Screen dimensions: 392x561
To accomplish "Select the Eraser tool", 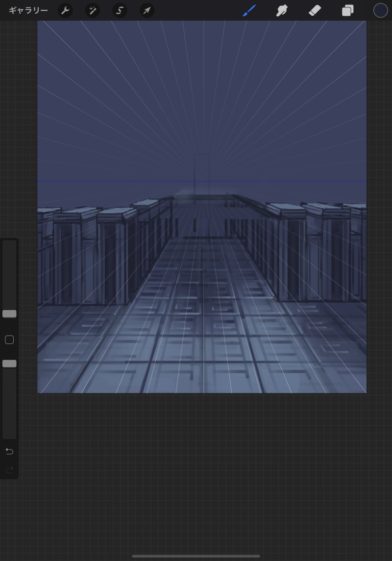I will coord(315,10).
